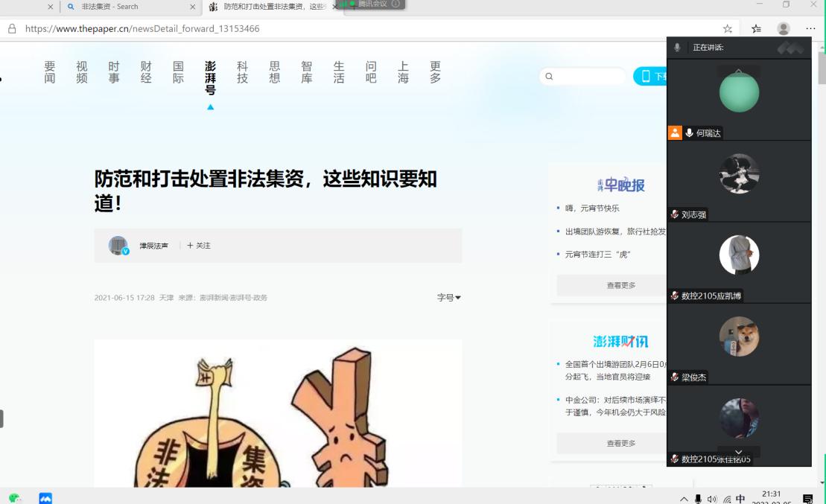Image resolution: width=826 pixels, height=504 pixels.
Task: Click the 非法集资 cartoon article image
Action: click(x=278, y=413)
